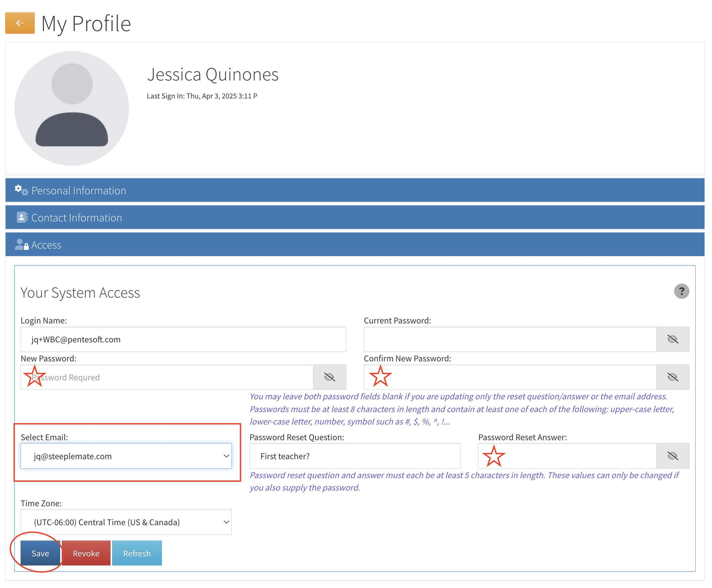Image resolution: width=712 pixels, height=588 pixels.
Task: Click the Confirm New Password field
Action: pos(510,377)
